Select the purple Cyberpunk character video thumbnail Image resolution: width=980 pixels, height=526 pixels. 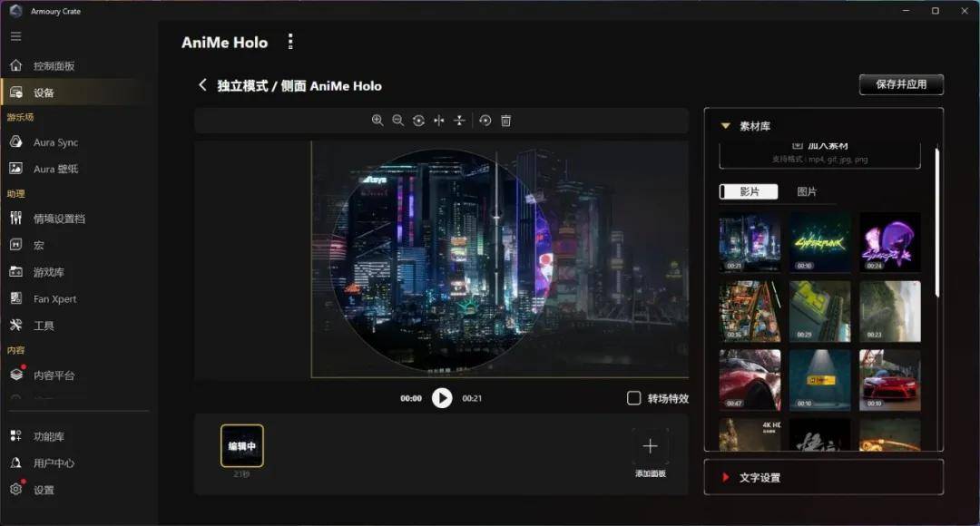(890, 242)
